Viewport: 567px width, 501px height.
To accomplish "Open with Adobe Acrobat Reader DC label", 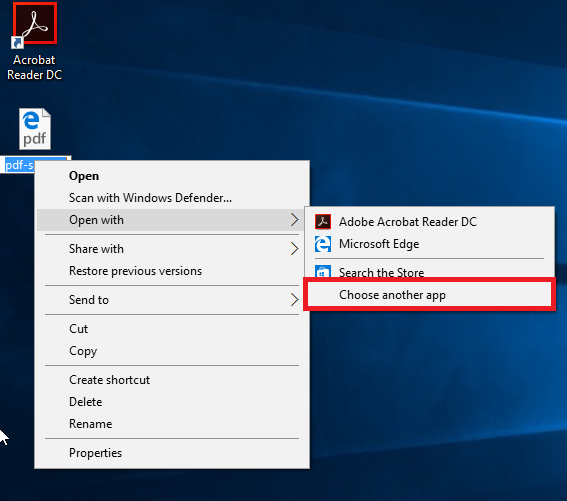I will coord(408,222).
